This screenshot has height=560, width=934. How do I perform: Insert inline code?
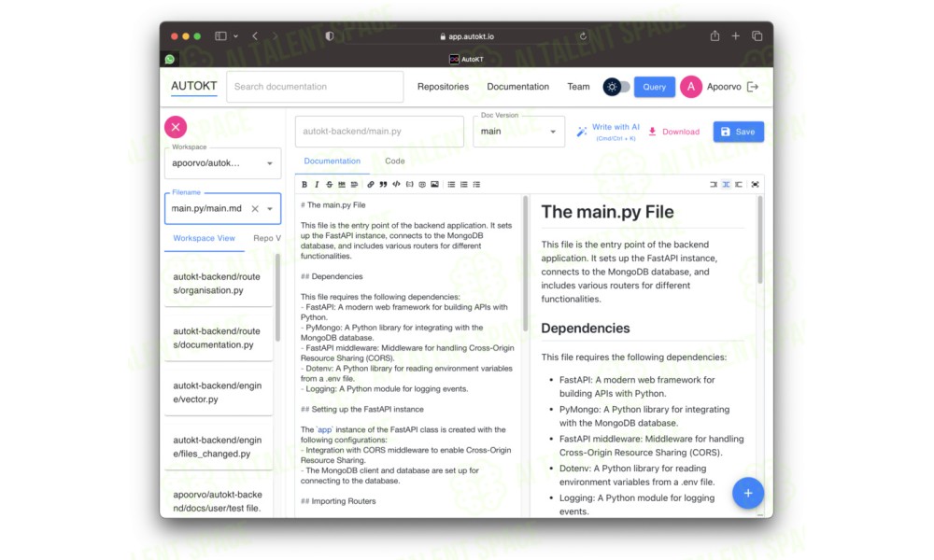396,185
